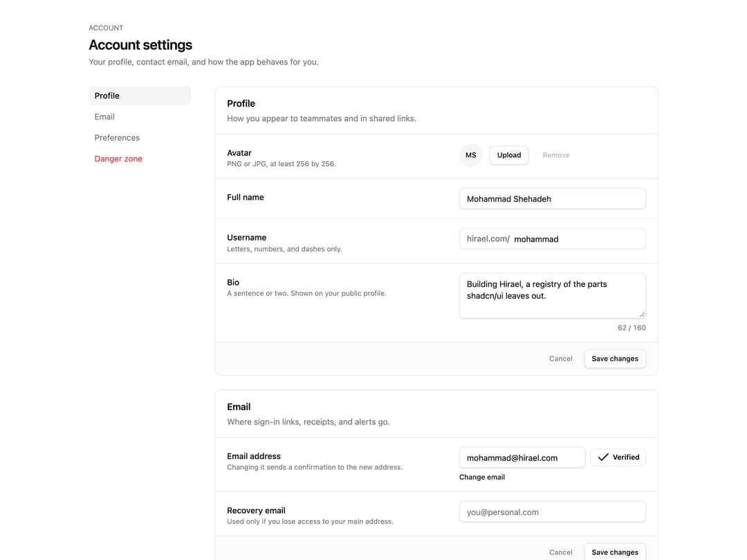Click the 'Bio' field label
The width and height of the screenshot is (747, 560).
point(233,282)
